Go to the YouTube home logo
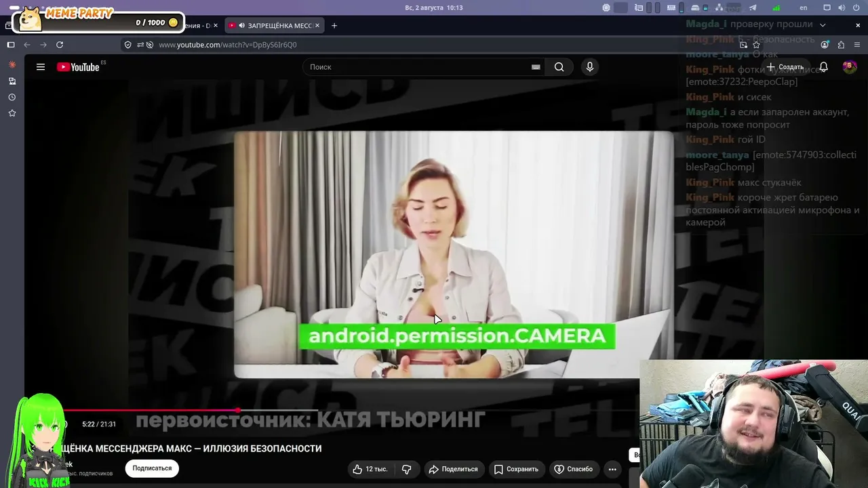The height and width of the screenshot is (488, 868). click(x=78, y=67)
